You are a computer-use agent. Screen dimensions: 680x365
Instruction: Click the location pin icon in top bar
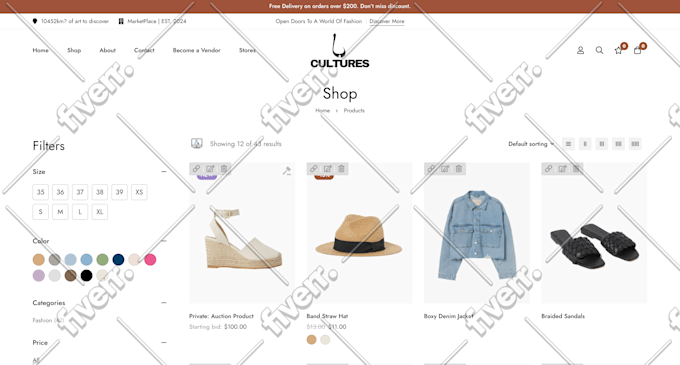coord(35,21)
